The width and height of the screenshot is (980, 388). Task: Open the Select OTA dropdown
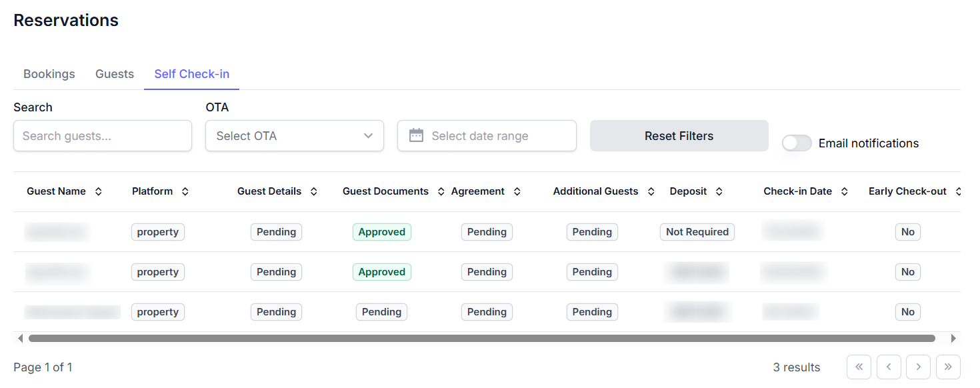[x=294, y=136]
